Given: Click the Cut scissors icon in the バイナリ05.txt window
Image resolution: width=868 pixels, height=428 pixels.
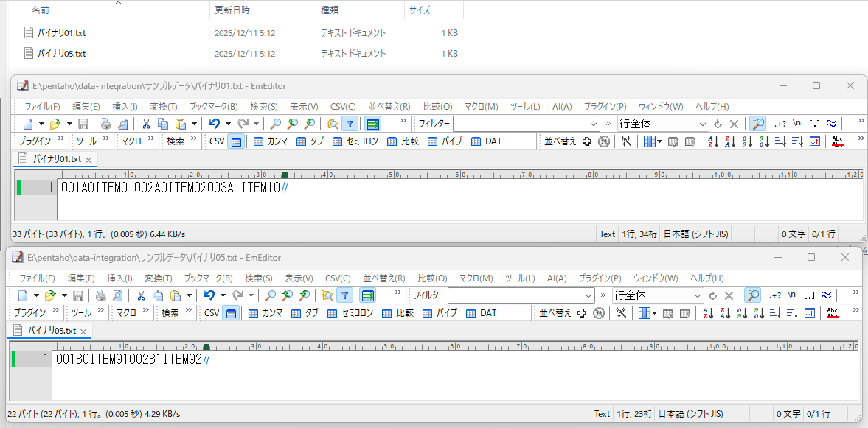Looking at the screenshot, I should tap(140, 295).
